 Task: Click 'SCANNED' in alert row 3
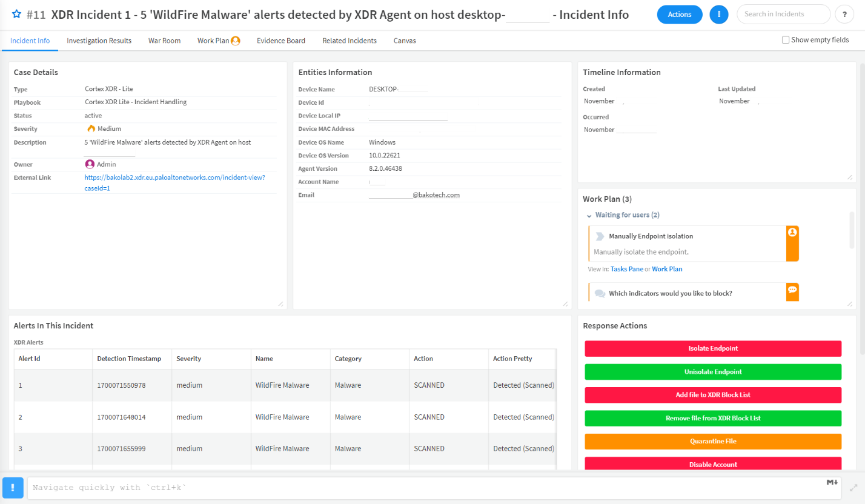click(x=429, y=449)
